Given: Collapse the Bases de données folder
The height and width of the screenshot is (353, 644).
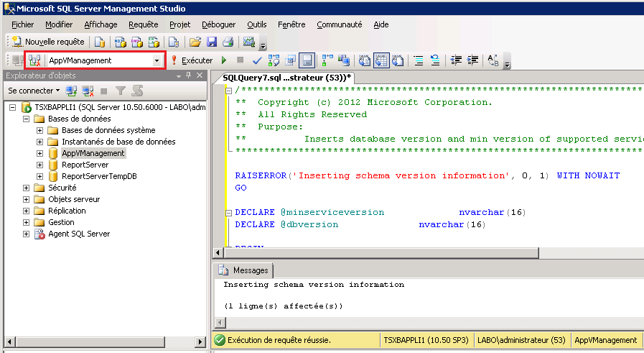Looking at the screenshot, I should (x=27, y=119).
